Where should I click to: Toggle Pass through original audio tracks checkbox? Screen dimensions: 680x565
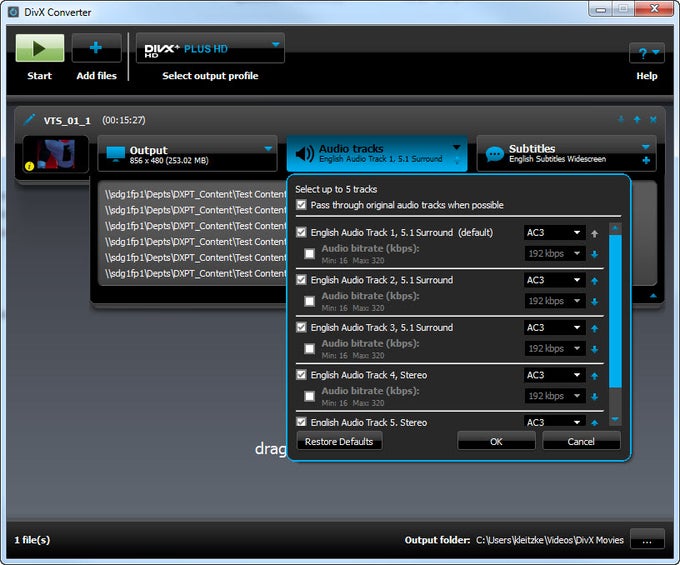click(301, 205)
